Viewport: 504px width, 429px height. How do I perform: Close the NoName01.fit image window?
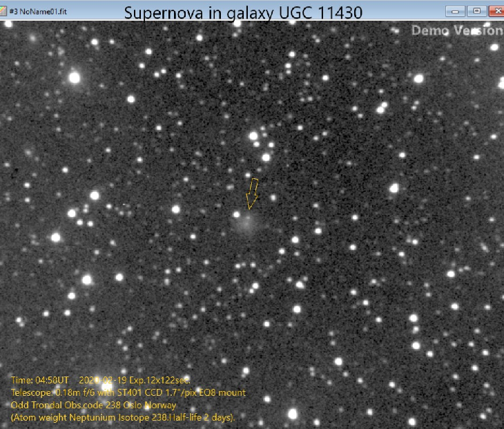coord(496,11)
